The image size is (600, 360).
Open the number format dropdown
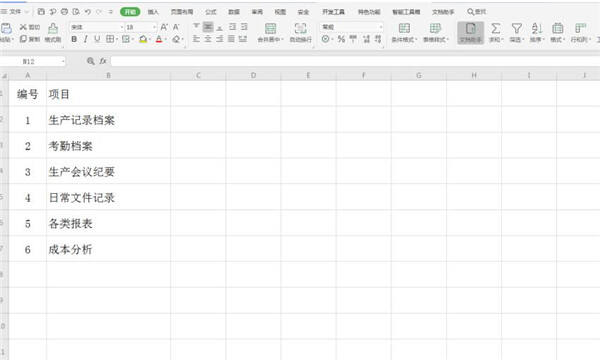coord(380,27)
